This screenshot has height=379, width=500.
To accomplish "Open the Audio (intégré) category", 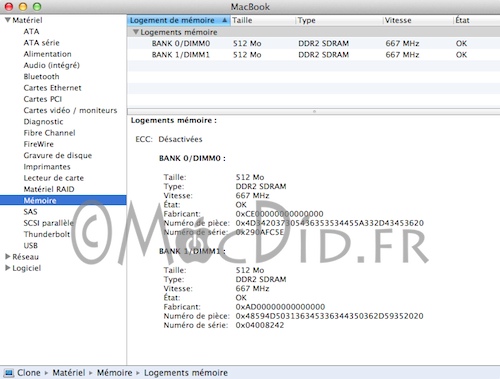I will 51,65.
